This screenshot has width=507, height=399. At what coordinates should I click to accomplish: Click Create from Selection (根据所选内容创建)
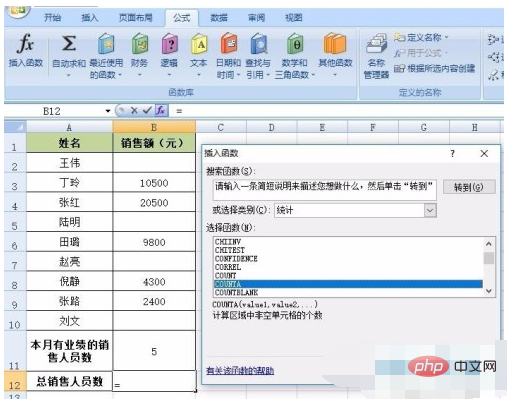click(435, 69)
